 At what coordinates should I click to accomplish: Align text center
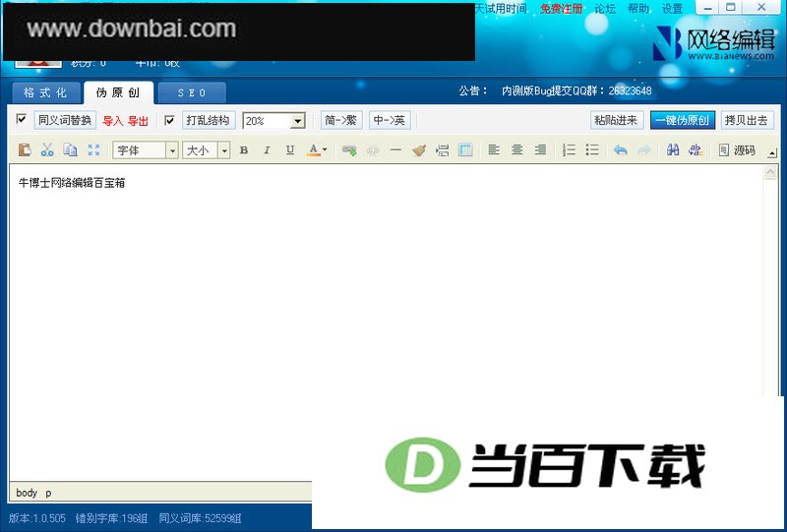tap(517, 150)
